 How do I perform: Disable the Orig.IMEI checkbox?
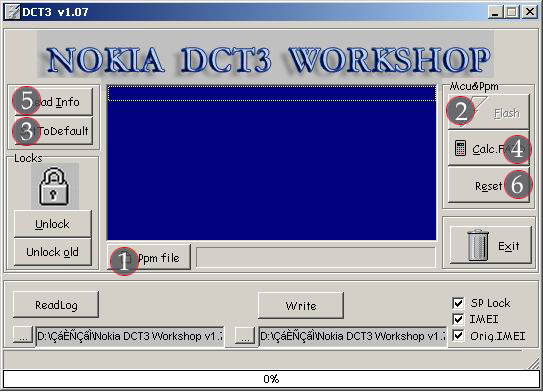[x=458, y=335]
